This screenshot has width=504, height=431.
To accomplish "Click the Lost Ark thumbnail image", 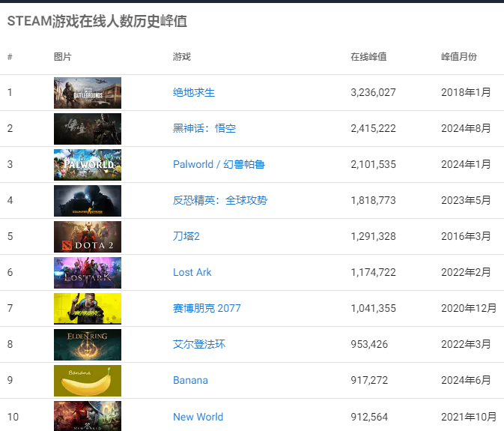I will point(88,273).
